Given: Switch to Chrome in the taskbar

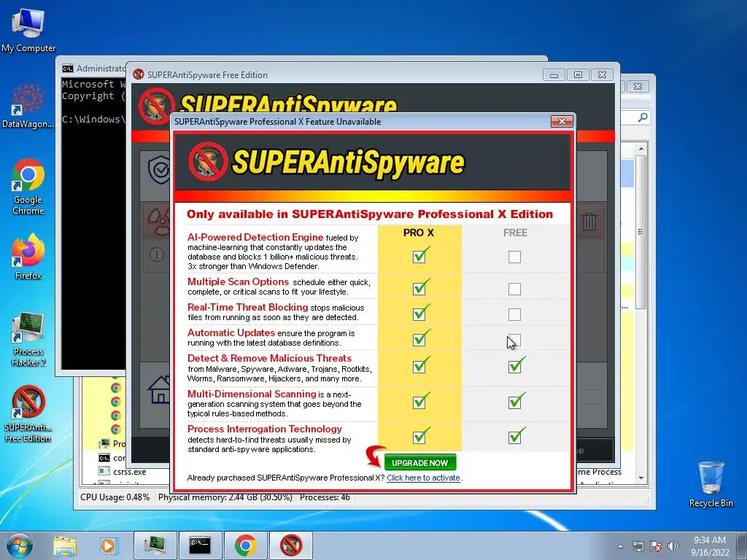Looking at the screenshot, I should (x=245, y=545).
